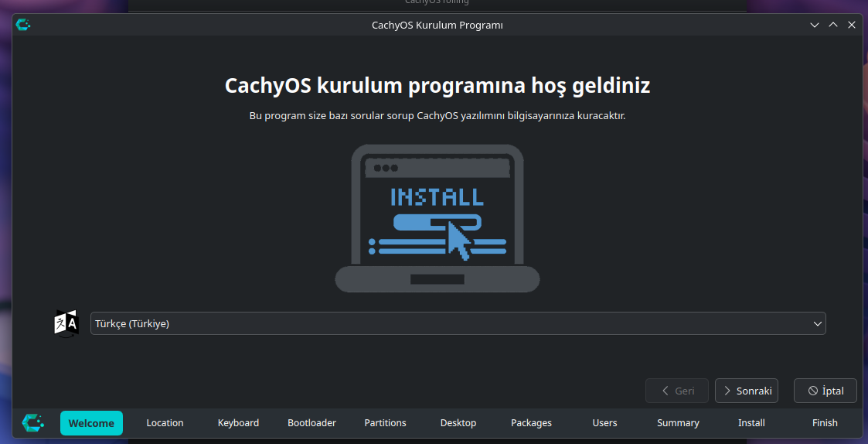Maximize the installer window

coord(832,25)
